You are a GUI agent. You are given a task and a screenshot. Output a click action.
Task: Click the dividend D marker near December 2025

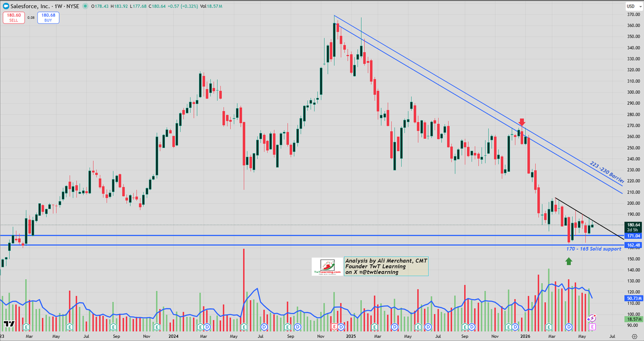[515, 327]
